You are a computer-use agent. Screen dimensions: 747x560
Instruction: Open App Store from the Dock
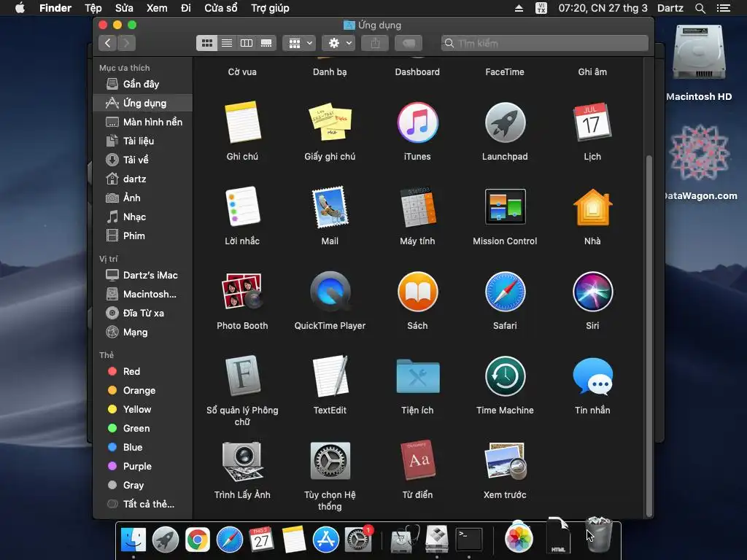(x=326, y=540)
